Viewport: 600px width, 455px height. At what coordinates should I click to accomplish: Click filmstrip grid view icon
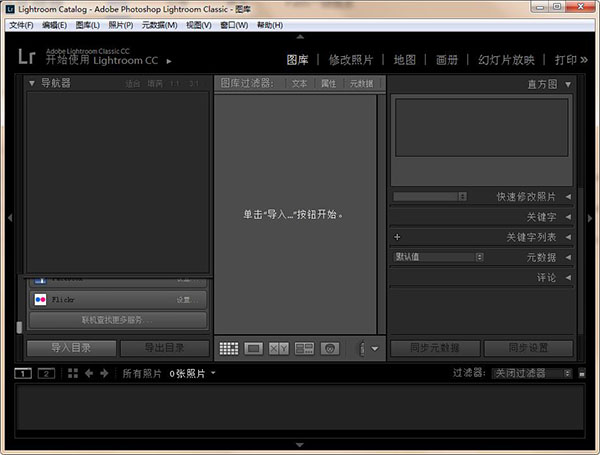pyautogui.click(x=72, y=373)
